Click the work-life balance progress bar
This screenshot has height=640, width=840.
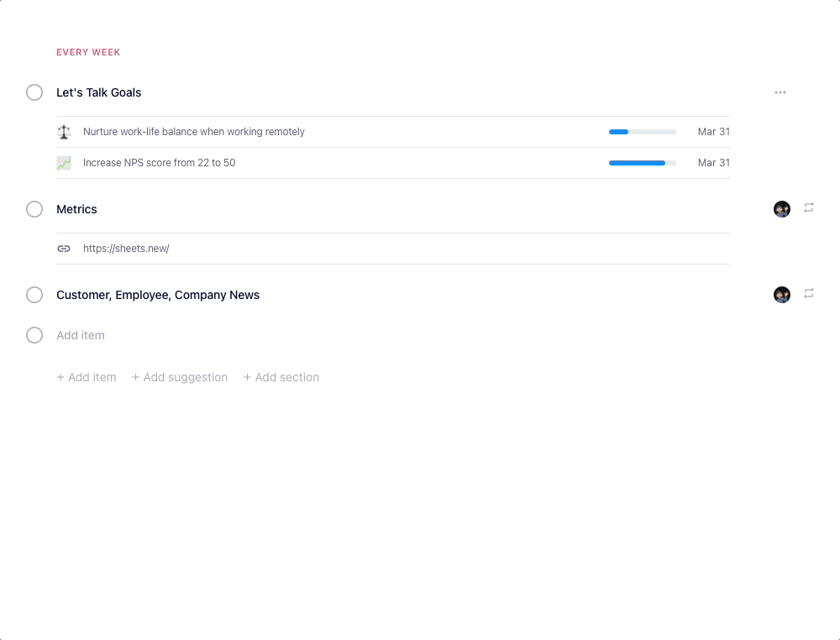[x=643, y=132]
